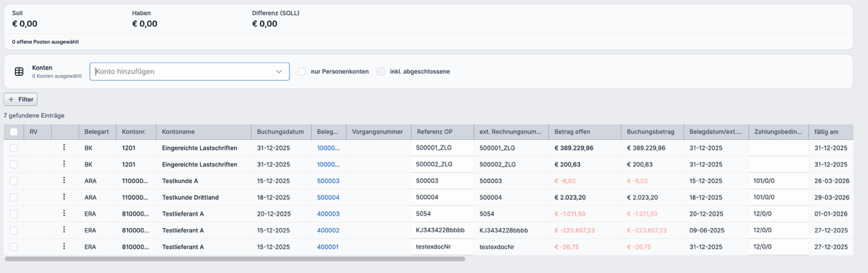Open actions menu for row KJ343422Bbbbb

click(64, 230)
